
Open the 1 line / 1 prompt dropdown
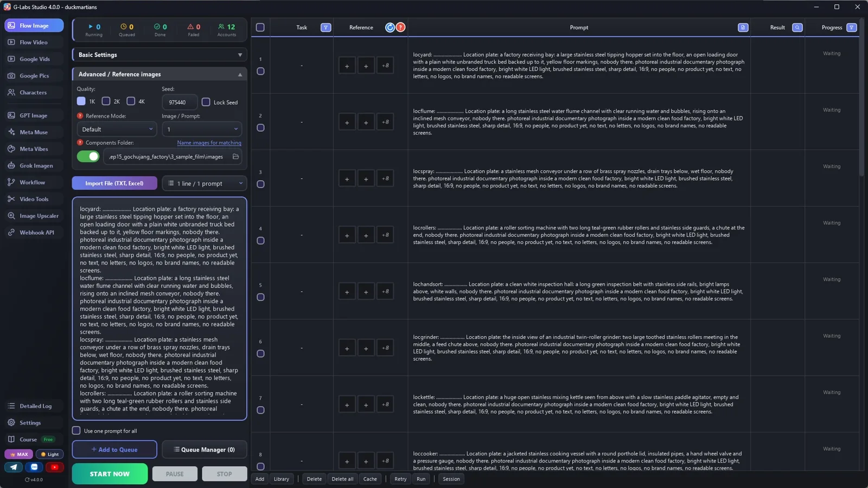point(205,183)
